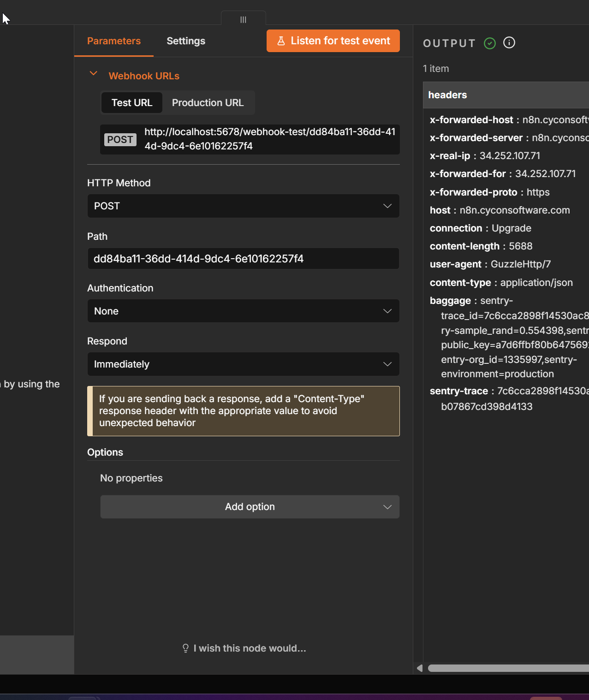This screenshot has width=589, height=700.
Task: Click the baggage header key
Action: point(450,301)
